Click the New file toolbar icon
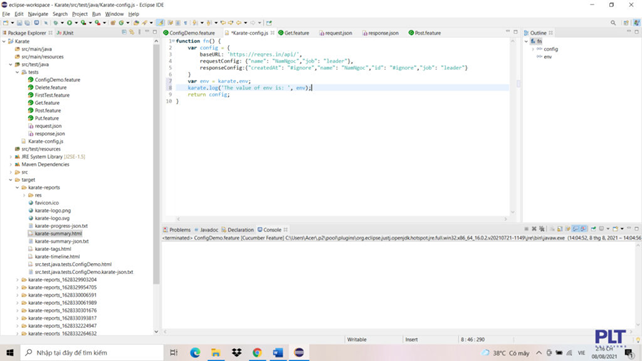 [5, 23]
